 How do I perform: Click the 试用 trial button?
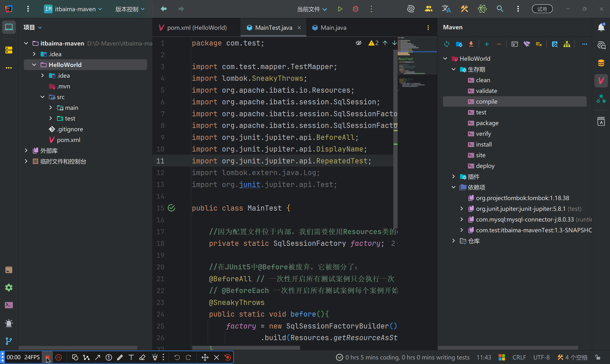(542, 9)
